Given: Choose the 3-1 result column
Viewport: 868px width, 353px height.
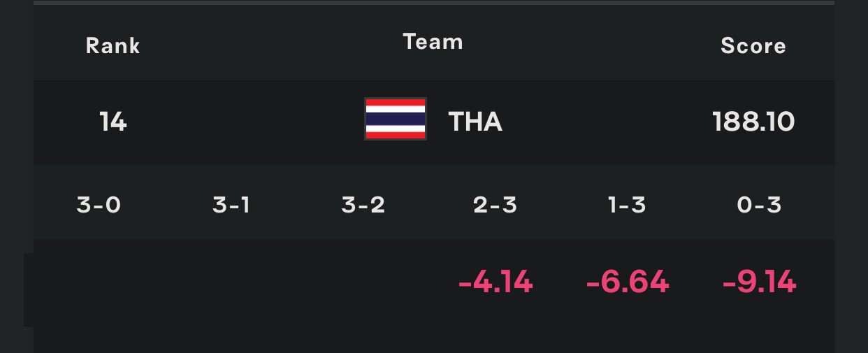Looking at the screenshot, I should click(231, 206).
